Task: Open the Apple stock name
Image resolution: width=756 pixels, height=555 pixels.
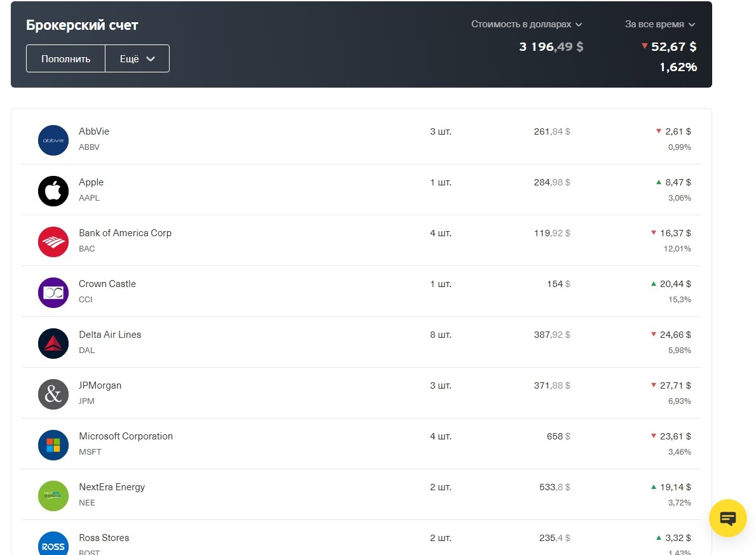Action: [x=91, y=182]
